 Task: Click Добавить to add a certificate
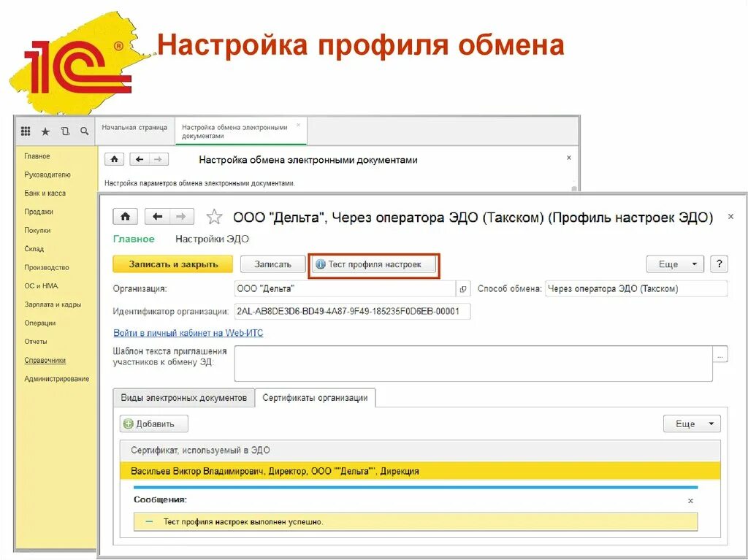(x=153, y=423)
